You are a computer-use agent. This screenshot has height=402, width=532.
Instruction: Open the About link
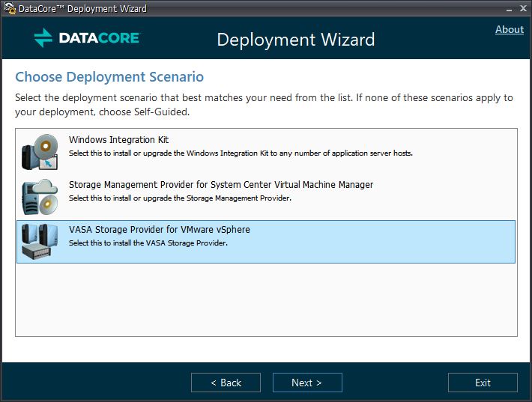(x=509, y=29)
